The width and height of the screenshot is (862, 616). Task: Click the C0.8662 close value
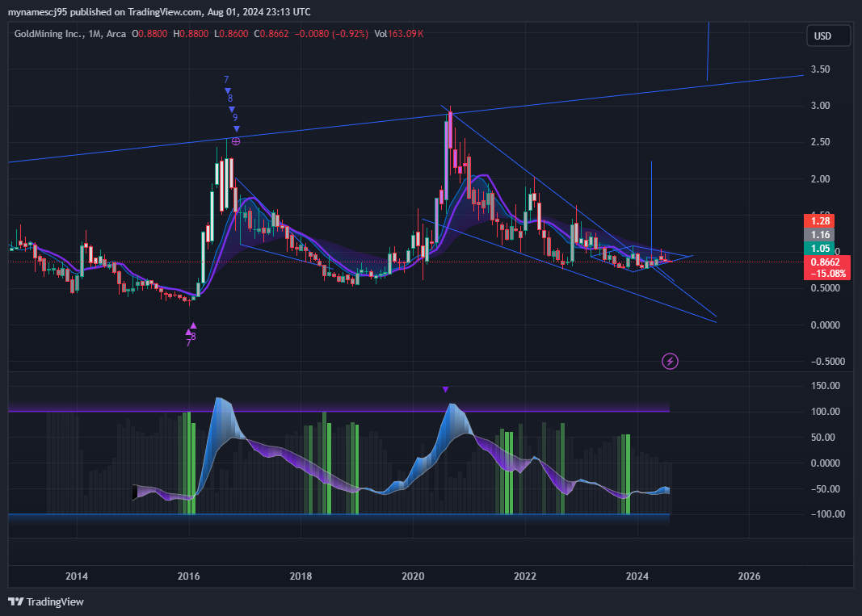(271, 34)
